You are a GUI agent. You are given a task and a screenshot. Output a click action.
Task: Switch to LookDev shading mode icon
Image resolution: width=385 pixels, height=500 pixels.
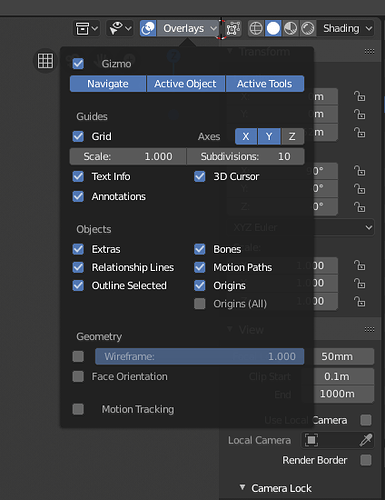[x=290, y=28]
